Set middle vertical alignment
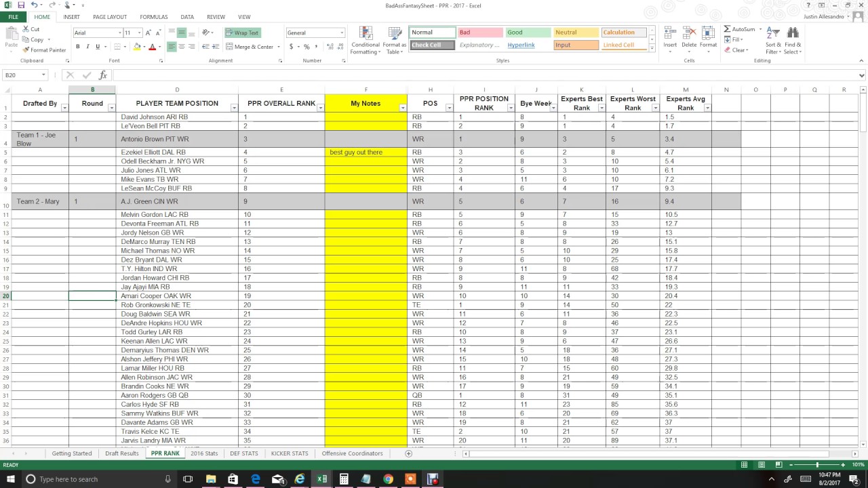 point(182,33)
